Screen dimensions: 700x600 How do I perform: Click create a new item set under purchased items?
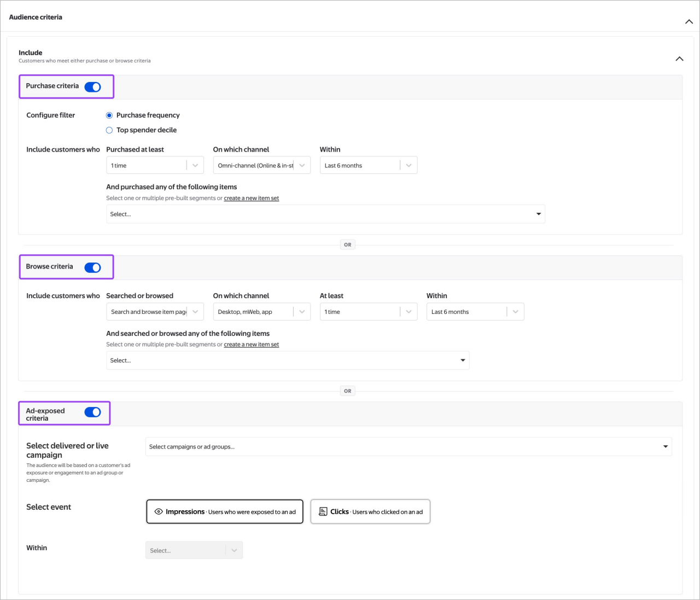pyautogui.click(x=252, y=198)
